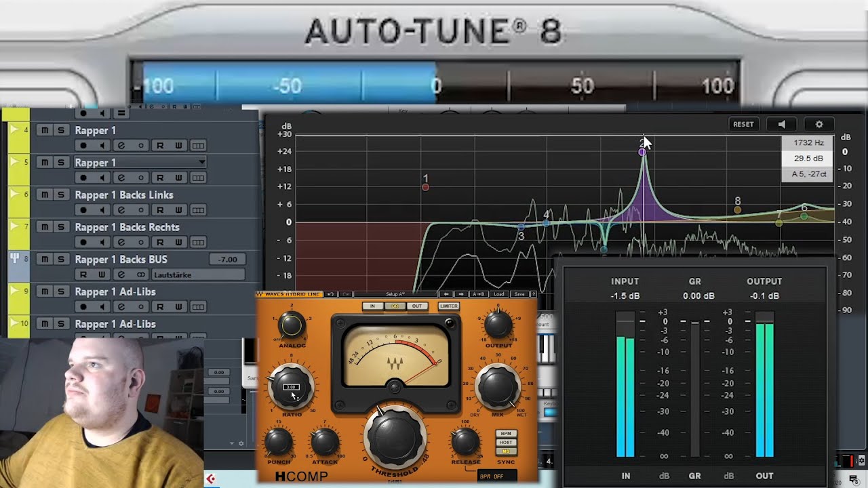Click HComp undo arrow icon
868x488 pixels.
click(x=330, y=294)
